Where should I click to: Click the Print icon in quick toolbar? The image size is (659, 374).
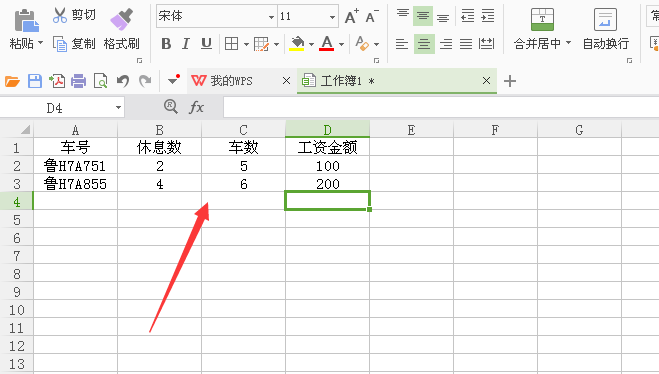pos(79,81)
